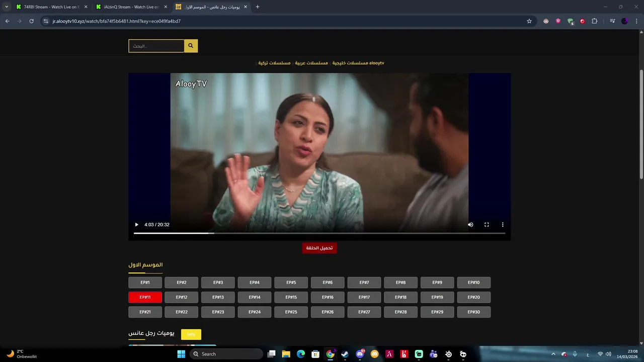Bookmark this page with the star

[529, 21]
